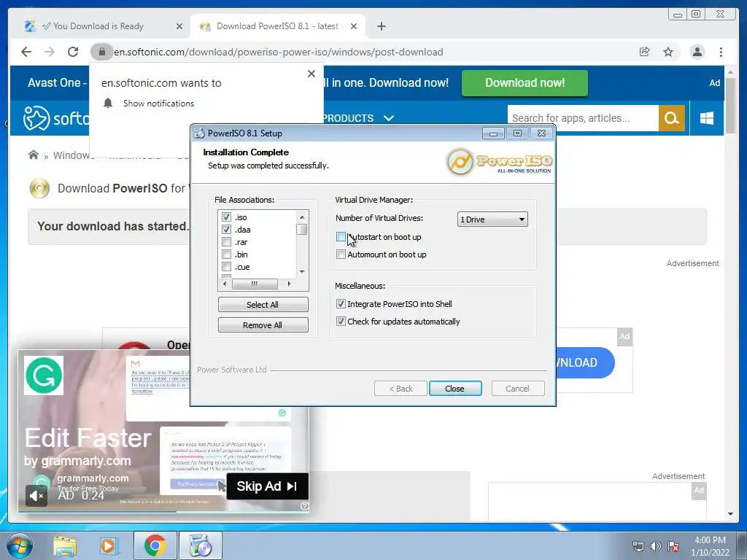Open the Windows Start orb

[19, 545]
